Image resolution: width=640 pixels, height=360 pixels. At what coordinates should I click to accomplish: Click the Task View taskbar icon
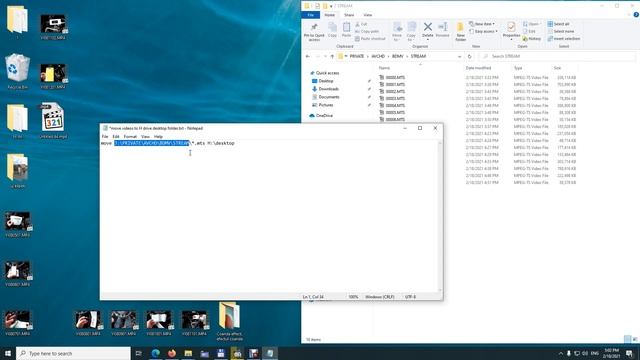click(138, 353)
